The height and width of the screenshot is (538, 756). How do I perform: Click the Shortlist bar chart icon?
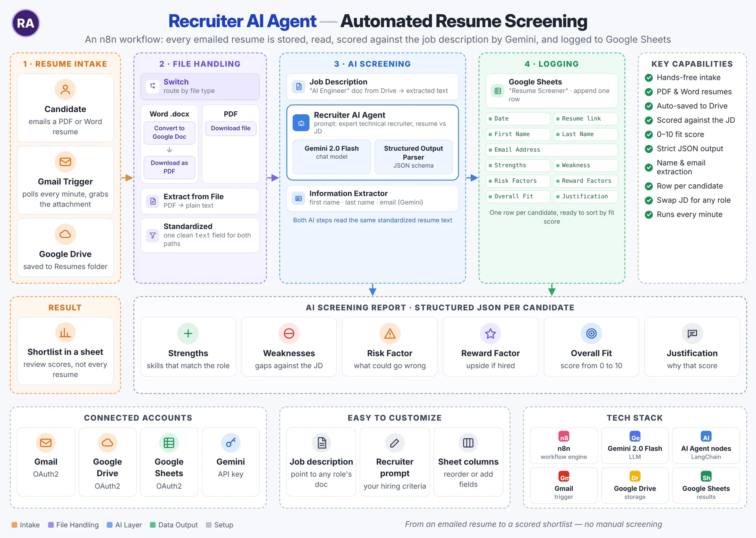pos(65,333)
